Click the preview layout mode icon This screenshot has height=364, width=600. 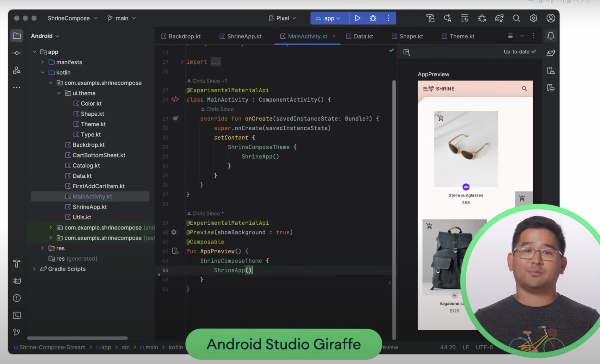[x=406, y=52]
